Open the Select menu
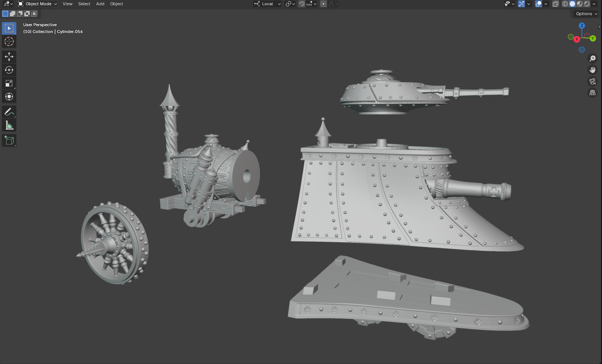 [x=84, y=4]
